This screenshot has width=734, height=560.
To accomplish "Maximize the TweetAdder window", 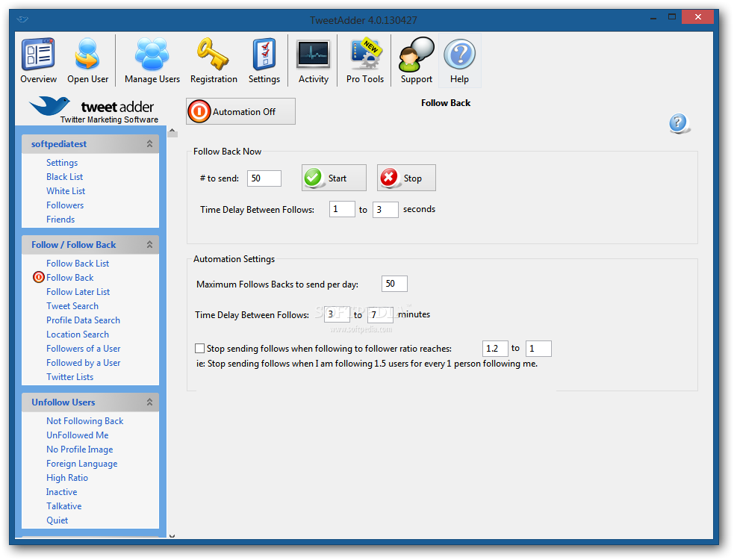I will click(672, 17).
